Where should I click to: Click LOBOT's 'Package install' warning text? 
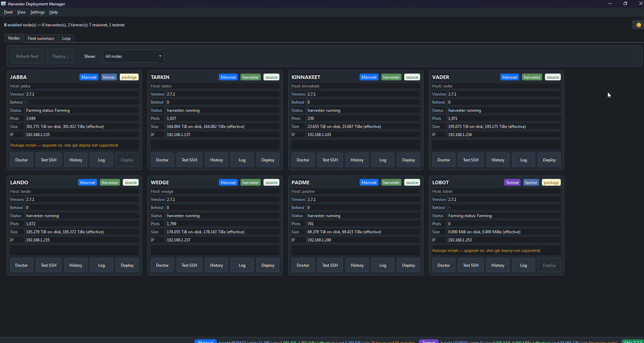(486, 250)
